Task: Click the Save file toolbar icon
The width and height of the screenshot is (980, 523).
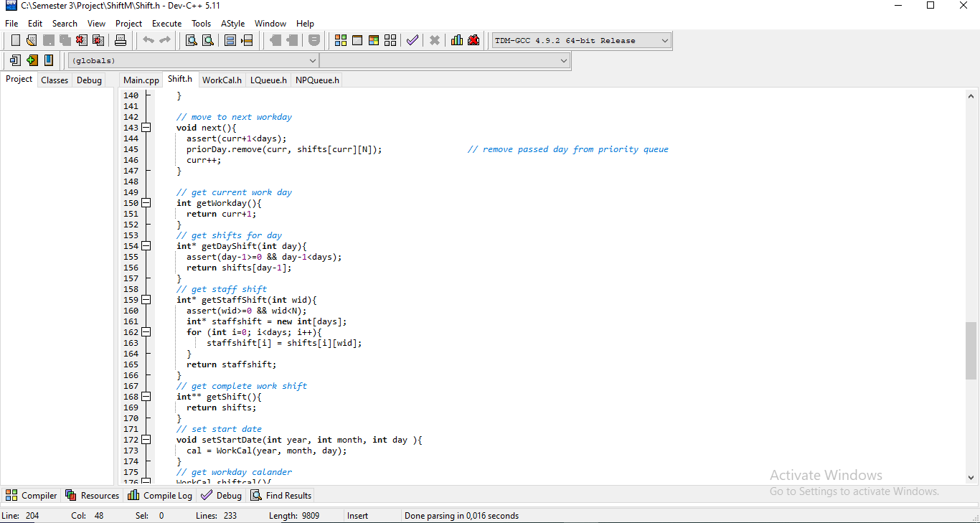Action: (48, 40)
